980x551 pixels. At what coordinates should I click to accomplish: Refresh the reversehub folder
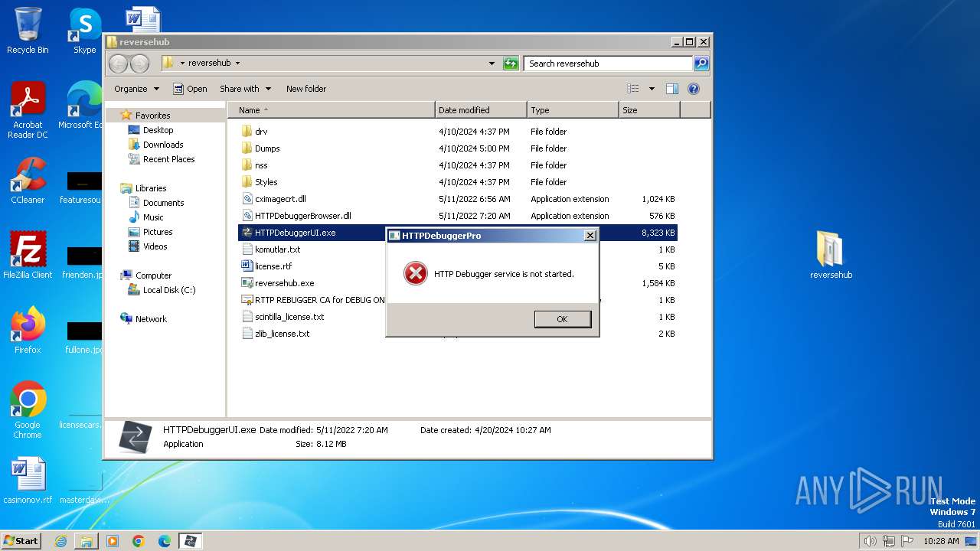(511, 64)
